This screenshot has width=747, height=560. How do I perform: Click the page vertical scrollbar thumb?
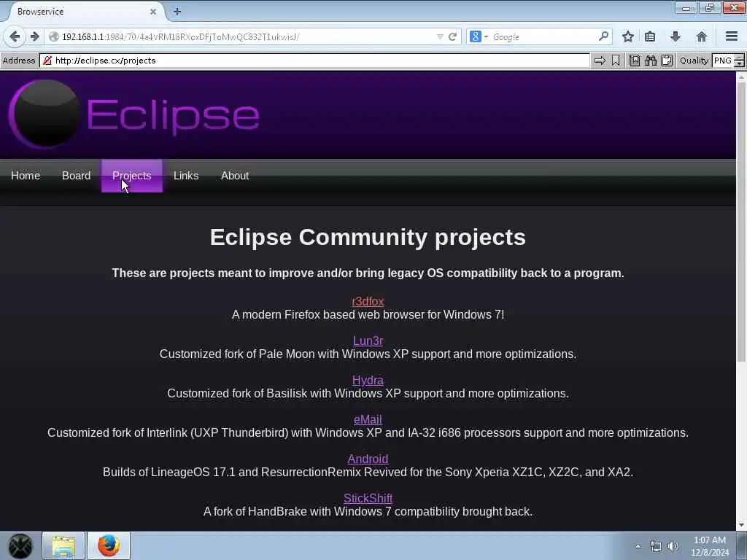pos(741,222)
